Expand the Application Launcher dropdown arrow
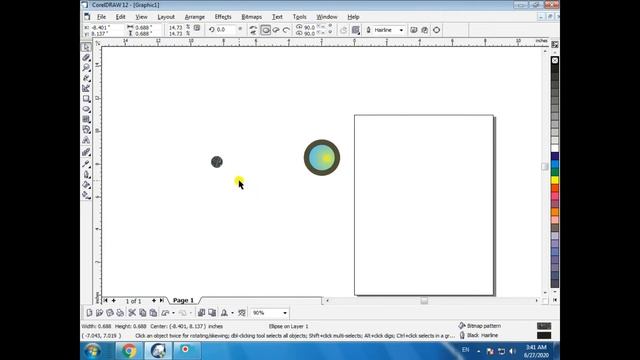640x360 pixels. click(232, 313)
